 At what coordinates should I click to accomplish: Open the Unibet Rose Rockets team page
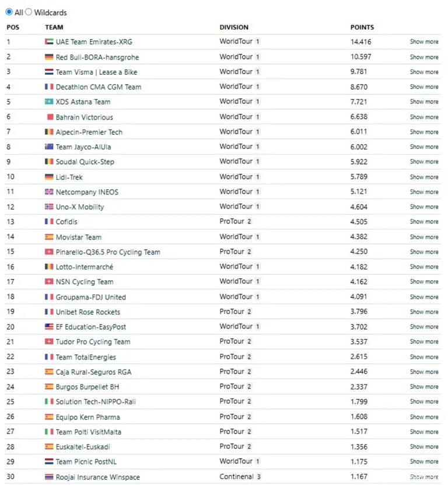[x=88, y=312]
